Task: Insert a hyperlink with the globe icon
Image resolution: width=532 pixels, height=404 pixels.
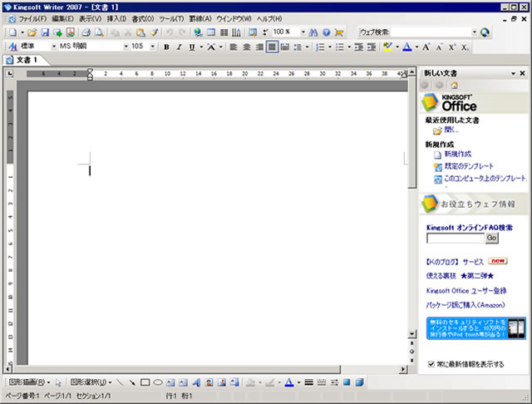Action: (198, 32)
